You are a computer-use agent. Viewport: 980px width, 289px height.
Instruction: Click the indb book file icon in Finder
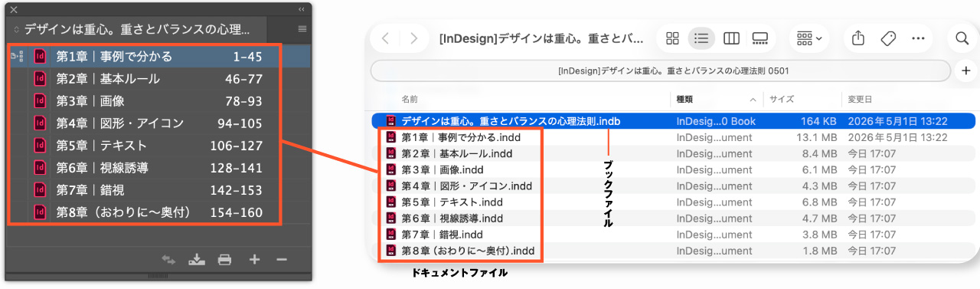pyautogui.click(x=391, y=121)
